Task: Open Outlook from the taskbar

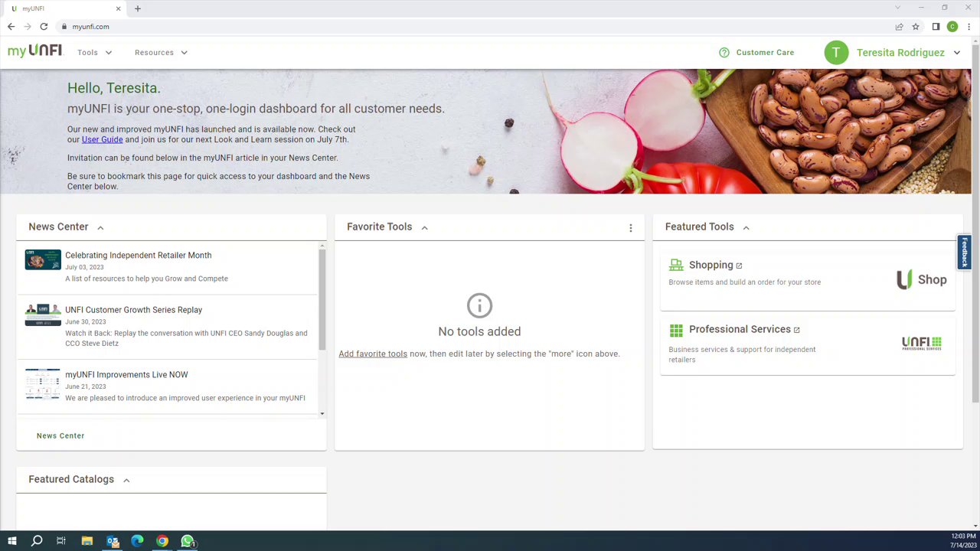Action: click(x=113, y=542)
